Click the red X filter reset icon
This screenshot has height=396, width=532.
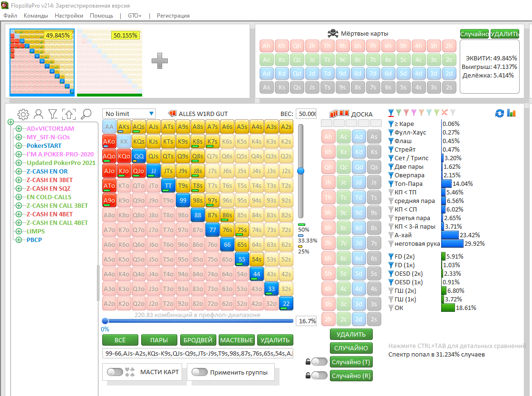click(445, 113)
